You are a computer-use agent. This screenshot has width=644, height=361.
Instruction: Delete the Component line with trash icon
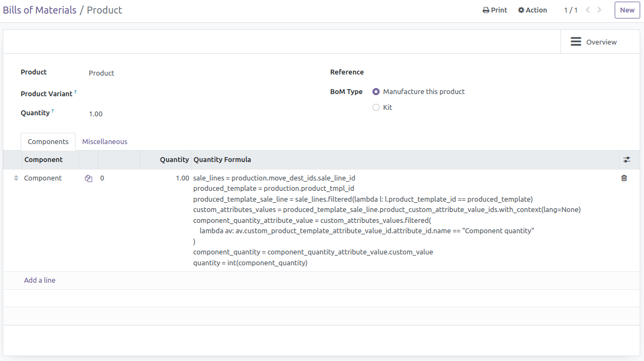coord(624,178)
